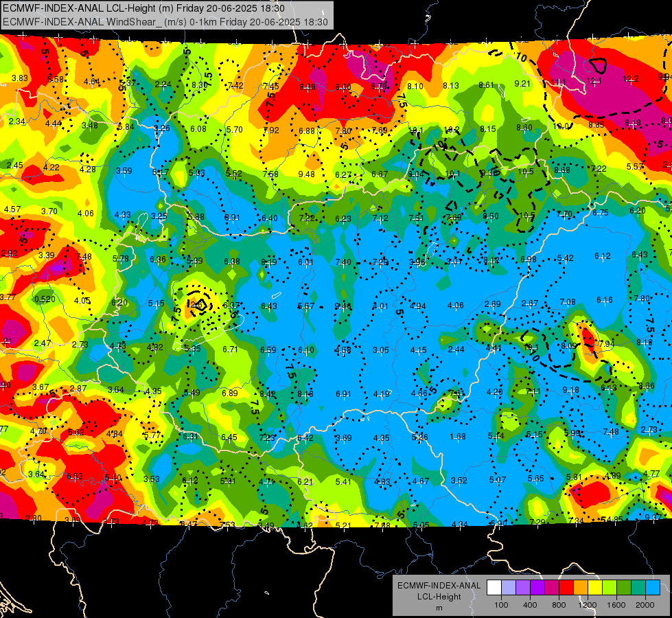Click the legend unit label m
672x618 pixels.
439,608
